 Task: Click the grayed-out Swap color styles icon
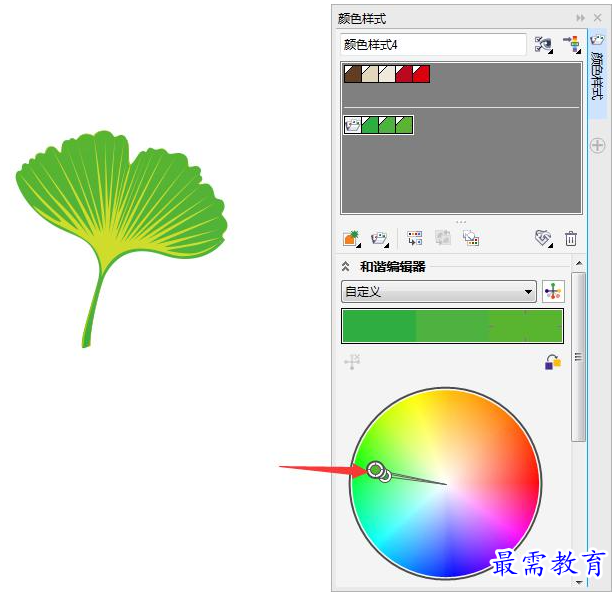pyautogui.click(x=443, y=238)
